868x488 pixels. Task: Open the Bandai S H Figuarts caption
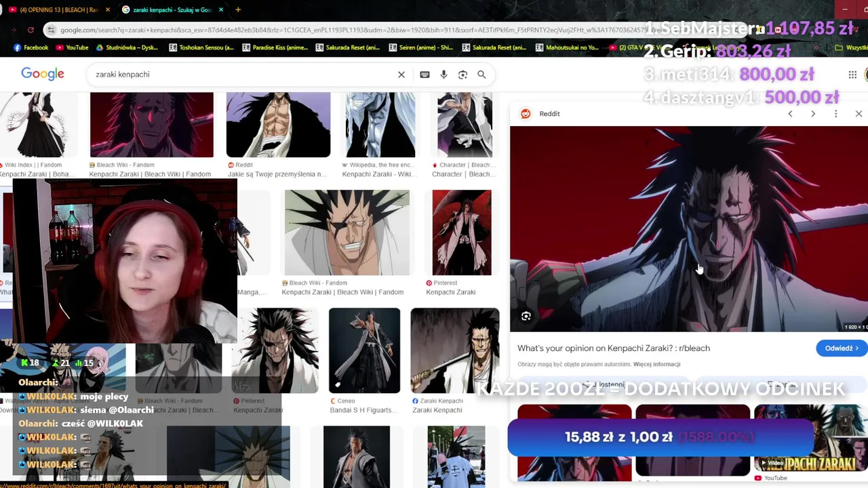click(x=365, y=410)
